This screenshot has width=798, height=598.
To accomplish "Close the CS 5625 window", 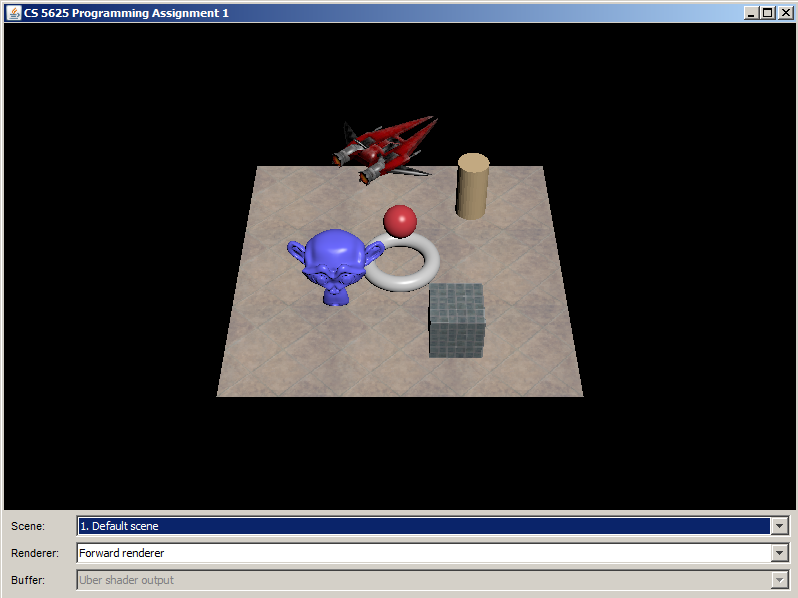I will click(785, 12).
